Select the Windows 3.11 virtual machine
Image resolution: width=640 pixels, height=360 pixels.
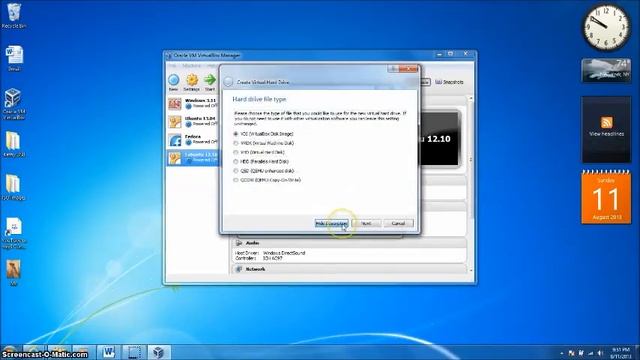tap(193, 103)
